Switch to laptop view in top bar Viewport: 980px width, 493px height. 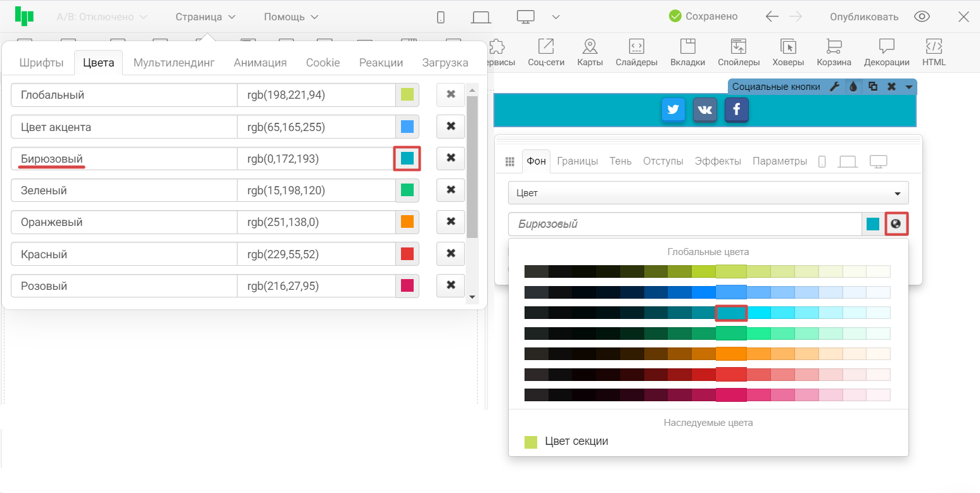(481, 17)
